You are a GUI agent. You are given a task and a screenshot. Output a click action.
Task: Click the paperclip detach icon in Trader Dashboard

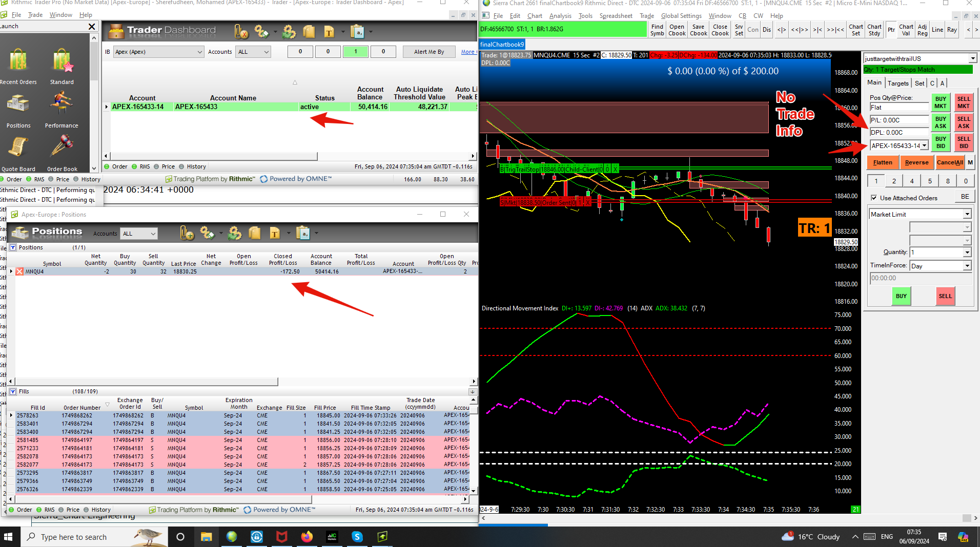(x=241, y=32)
